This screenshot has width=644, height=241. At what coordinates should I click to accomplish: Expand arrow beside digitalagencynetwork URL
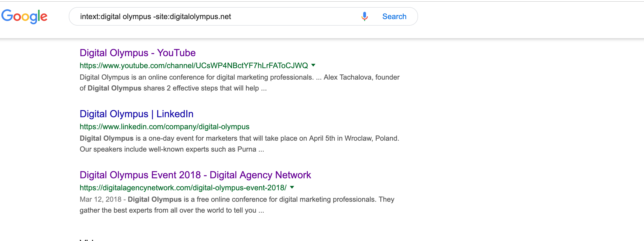tap(292, 187)
